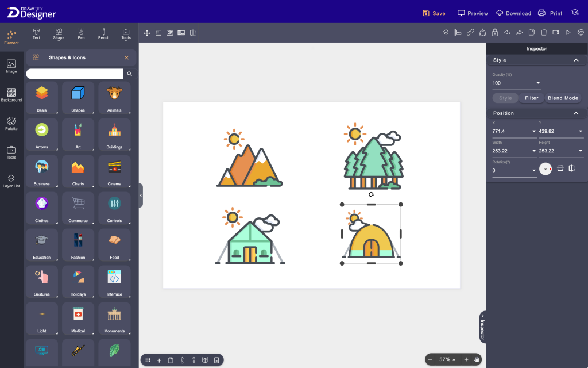Click the Undo icon
Screen dimensions: 588x368
pos(507,33)
